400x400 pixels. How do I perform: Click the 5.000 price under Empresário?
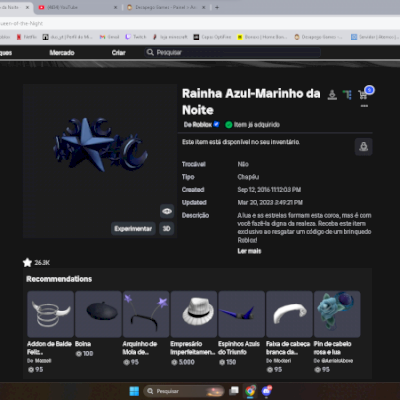coord(183,362)
